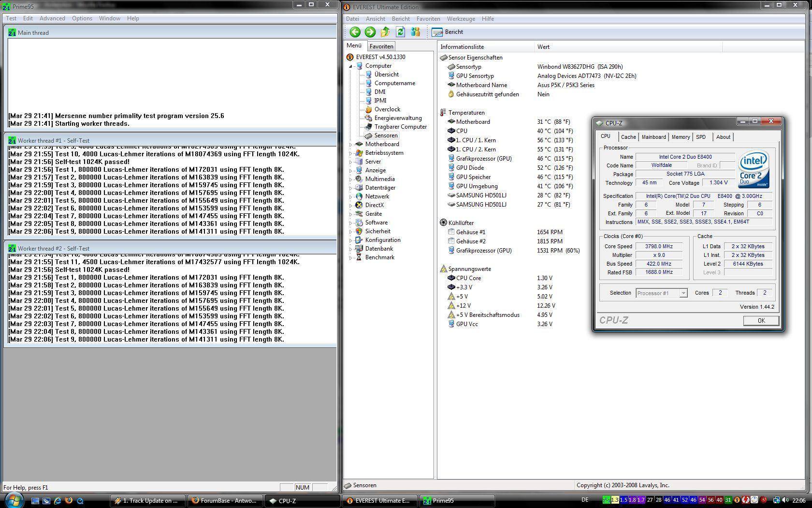Viewport: 812px width, 508px height.
Task: Click the DE language indicator on the taskbar
Action: pos(585,500)
